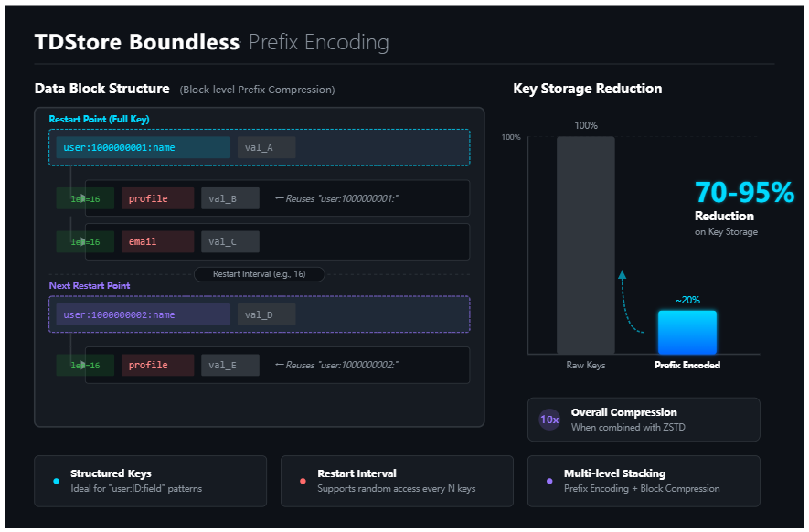The height and width of the screenshot is (532, 809).
Task: Click the cyan Prefix Encoded bar
Action: click(x=687, y=333)
